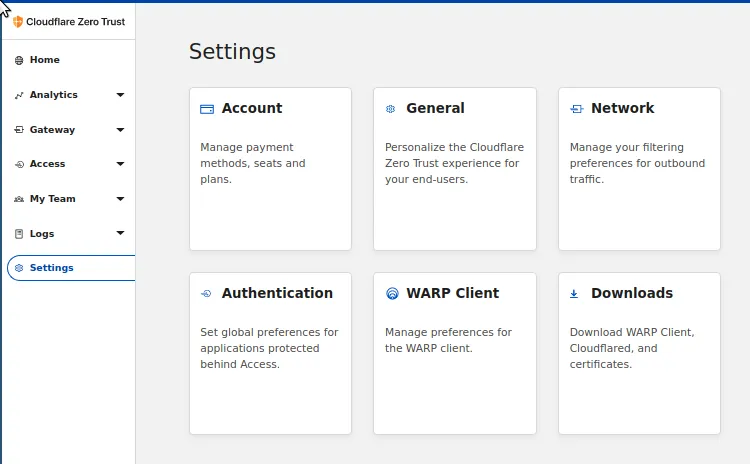Open the WARP Client settings card title
This screenshot has height=464, width=750.
452,293
